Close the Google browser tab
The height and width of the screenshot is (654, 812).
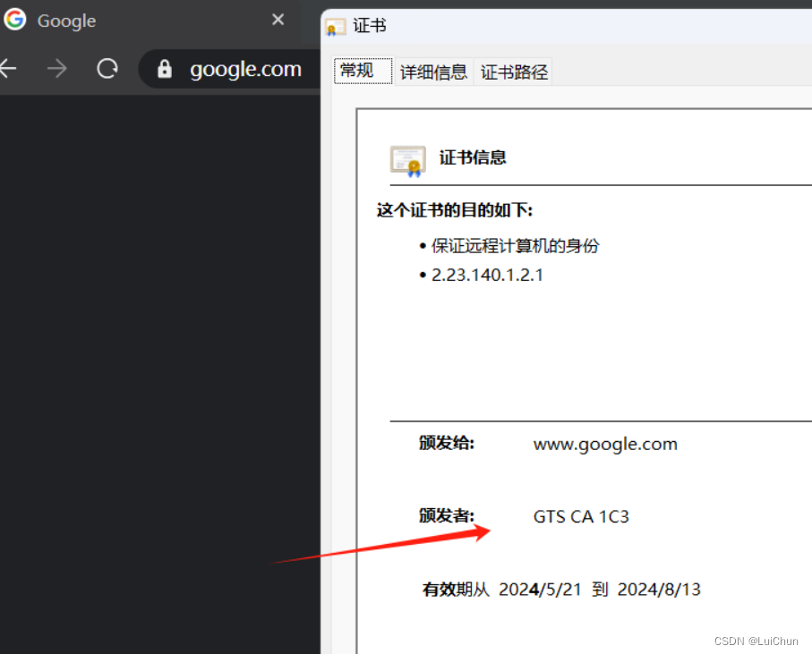(x=278, y=20)
